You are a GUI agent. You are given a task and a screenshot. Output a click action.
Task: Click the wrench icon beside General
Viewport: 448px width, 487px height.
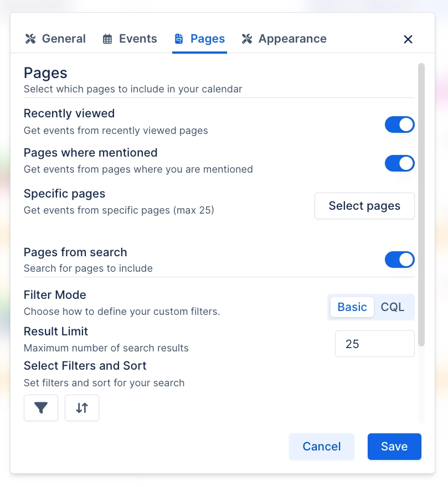(x=30, y=39)
